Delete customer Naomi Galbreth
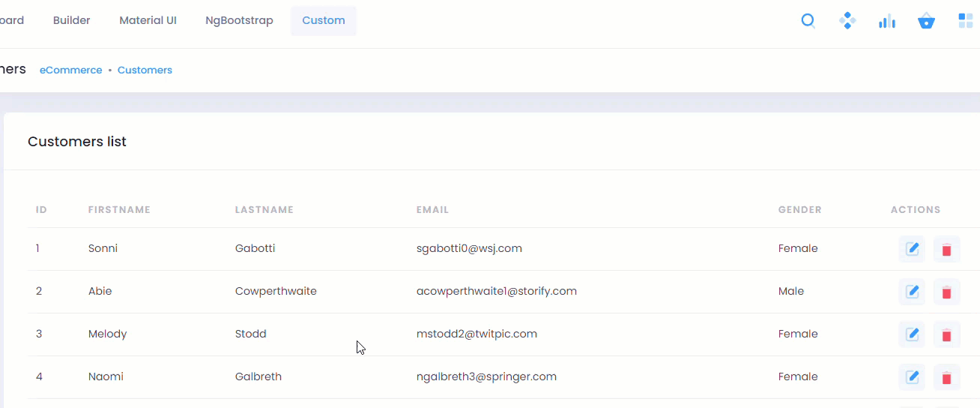Viewport: 980px width, 408px height. tap(946, 377)
